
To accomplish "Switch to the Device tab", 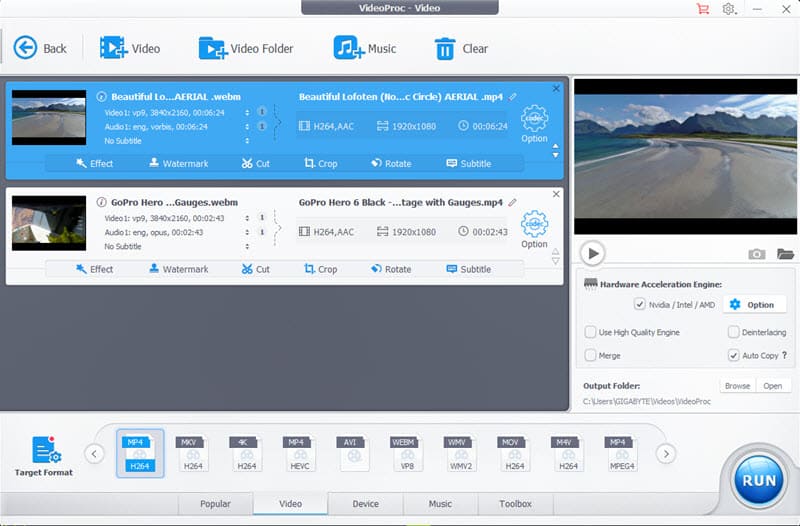I will pos(365,504).
